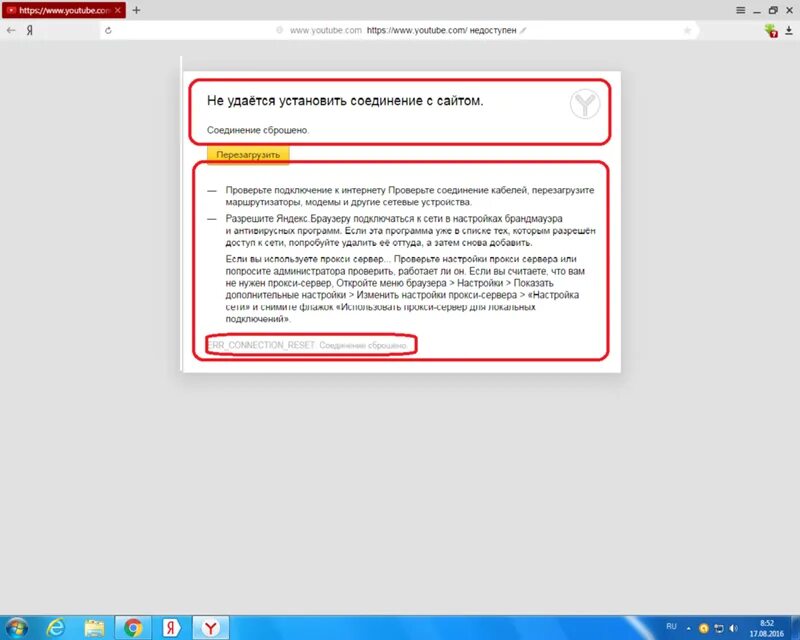
Task: Select the https://www.youtube.com tab
Action: click(x=63, y=10)
